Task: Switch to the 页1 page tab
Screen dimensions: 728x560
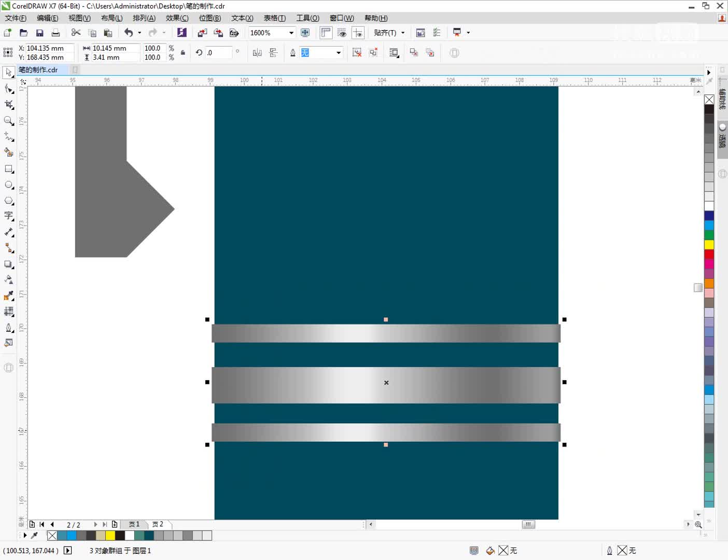Action: (x=134, y=524)
